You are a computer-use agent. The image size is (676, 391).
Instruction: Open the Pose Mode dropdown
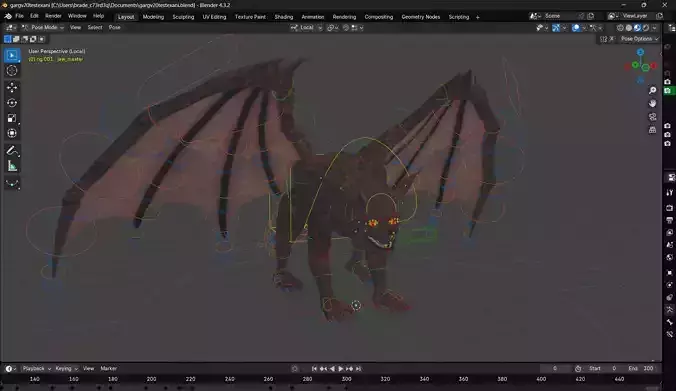click(x=43, y=28)
